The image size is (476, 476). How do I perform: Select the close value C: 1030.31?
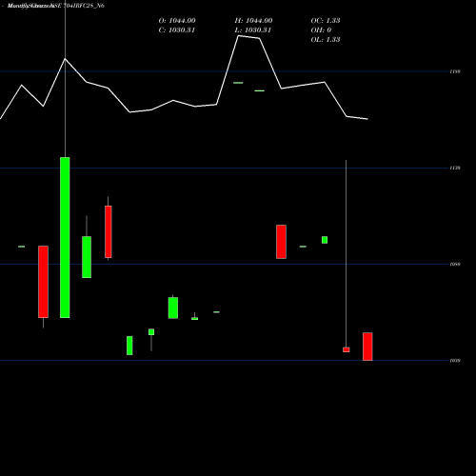(177, 30)
